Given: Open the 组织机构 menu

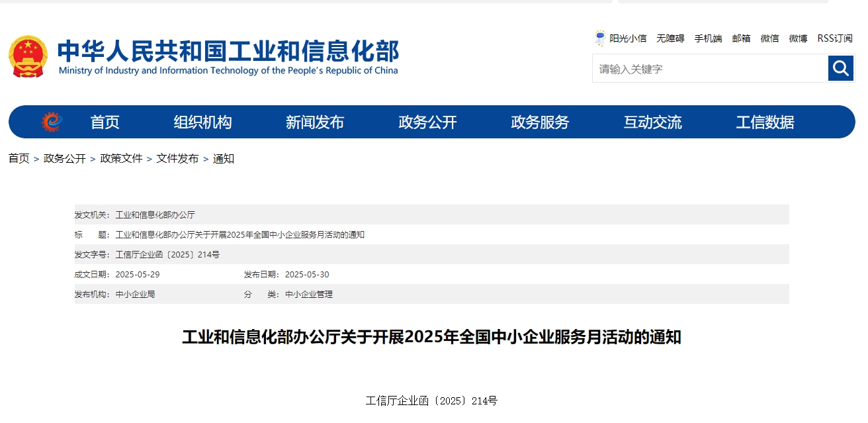Looking at the screenshot, I should (x=202, y=122).
